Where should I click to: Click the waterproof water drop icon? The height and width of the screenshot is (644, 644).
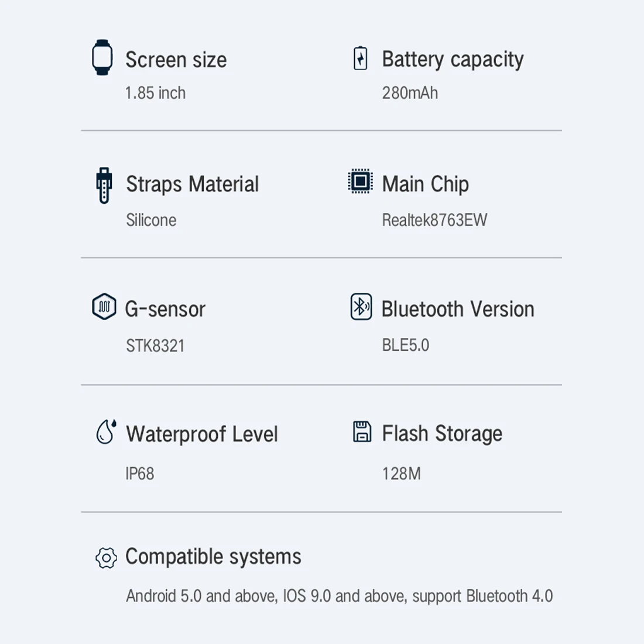tap(106, 432)
